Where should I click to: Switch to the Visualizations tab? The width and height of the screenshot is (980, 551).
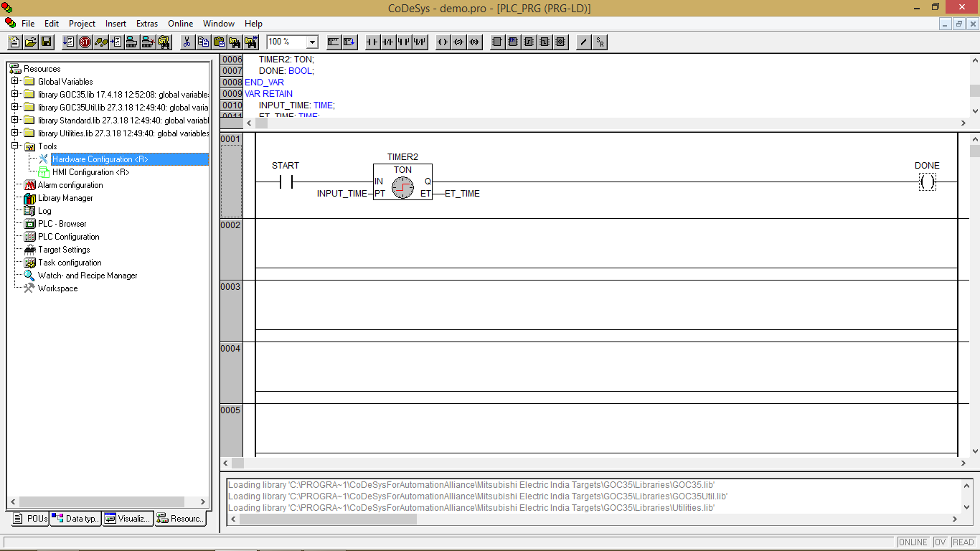(x=128, y=519)
